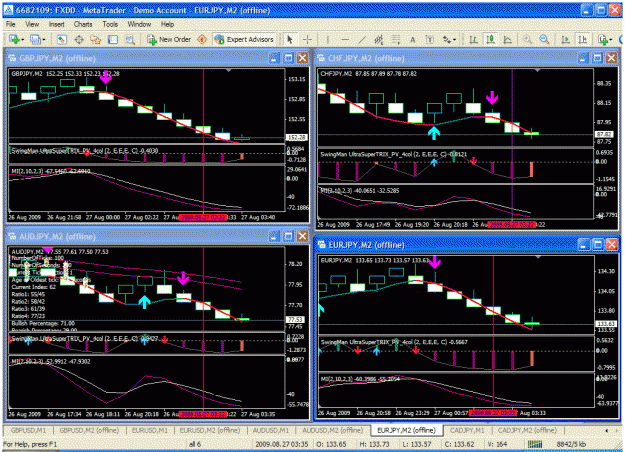Viewport: 625px width, 452px height.
Task: Click the GBPJPY chart shift triangle marker
Action: pyautogui.click(x=228, y=70)
